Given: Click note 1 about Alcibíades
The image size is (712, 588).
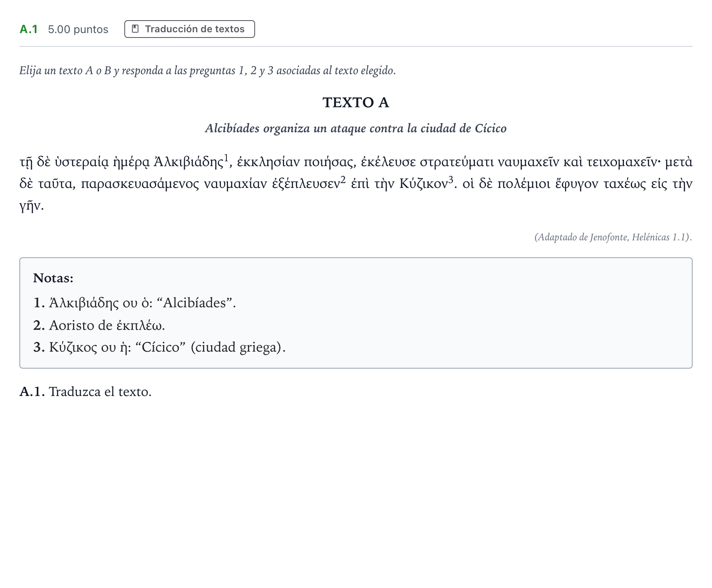Looking at the screenshot, I should tap(134, 302).
